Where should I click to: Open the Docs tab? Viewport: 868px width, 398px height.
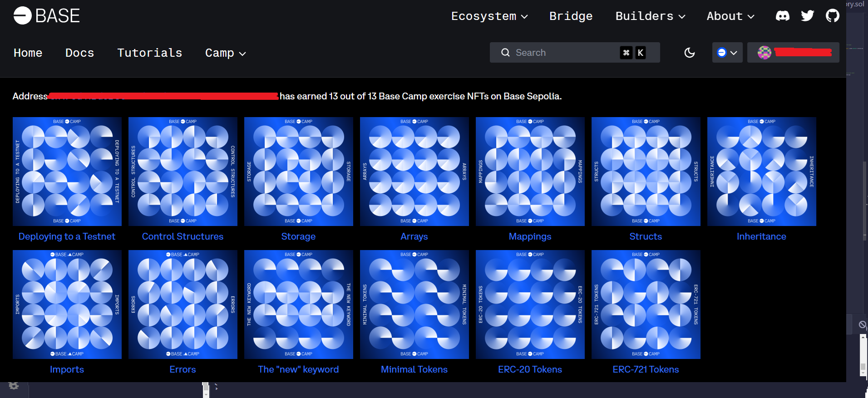coord(80,53)
